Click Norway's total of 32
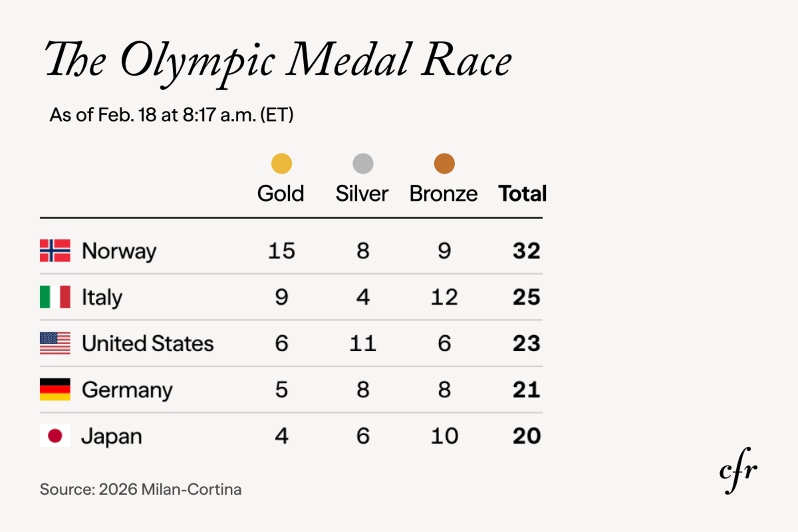 point(526,251)
